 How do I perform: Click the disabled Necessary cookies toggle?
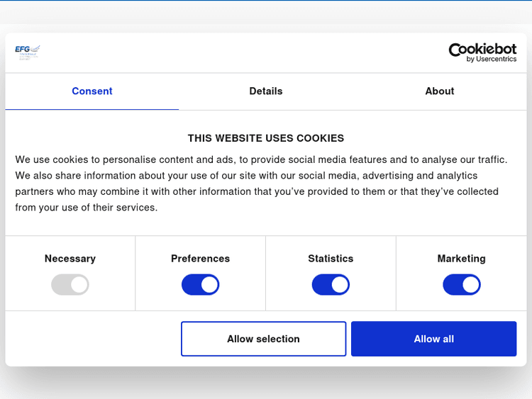(x=70, y=285)
